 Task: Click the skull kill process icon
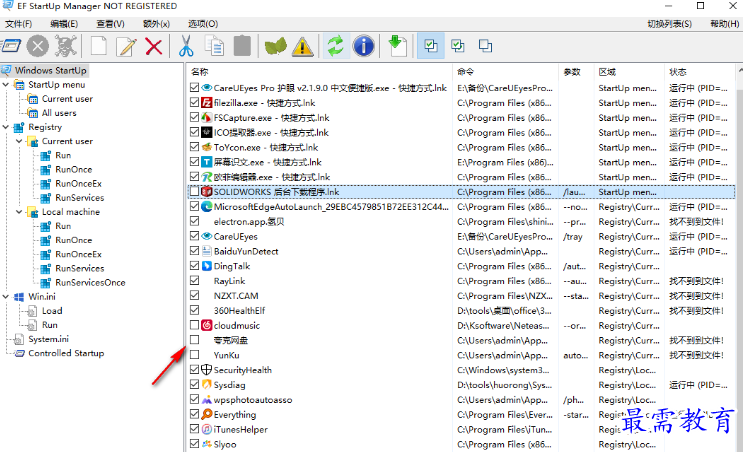pos(65,46)
